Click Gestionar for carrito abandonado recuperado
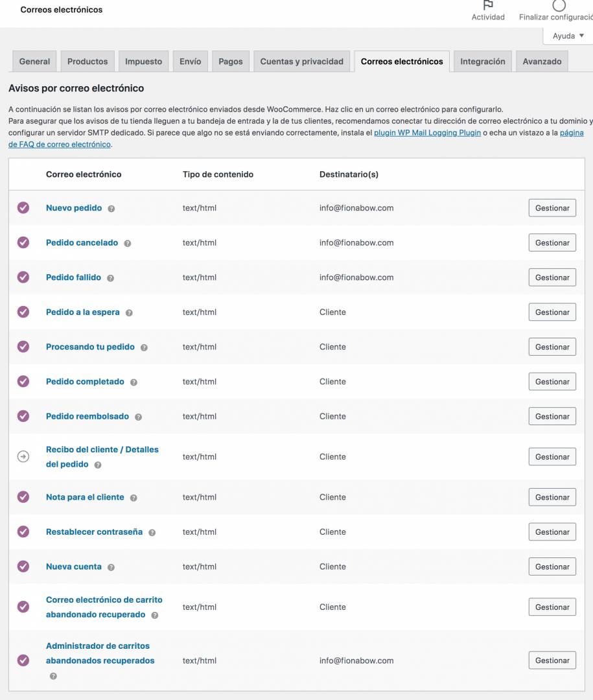 tap(552, 607)
